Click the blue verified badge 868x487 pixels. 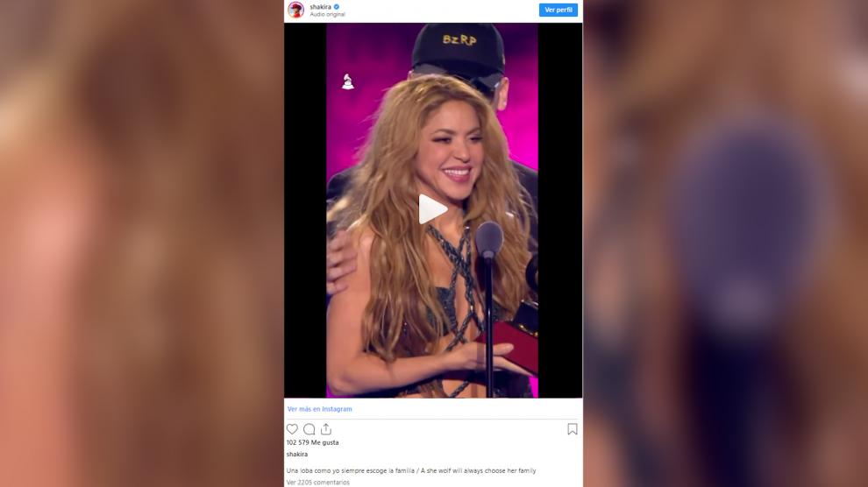[337, 7]
